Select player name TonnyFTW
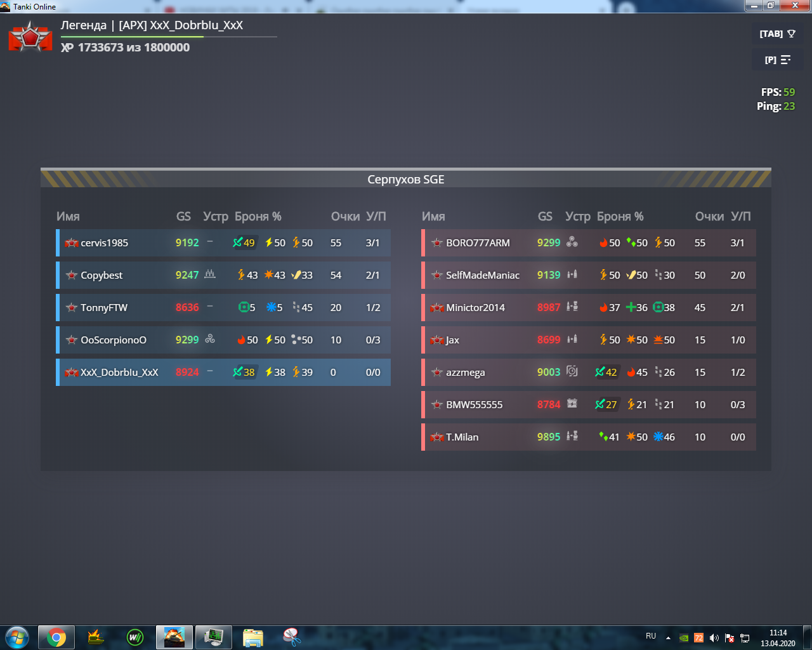Image resolution: width=812 pixels, height=650 pixels. coord(104,307)
